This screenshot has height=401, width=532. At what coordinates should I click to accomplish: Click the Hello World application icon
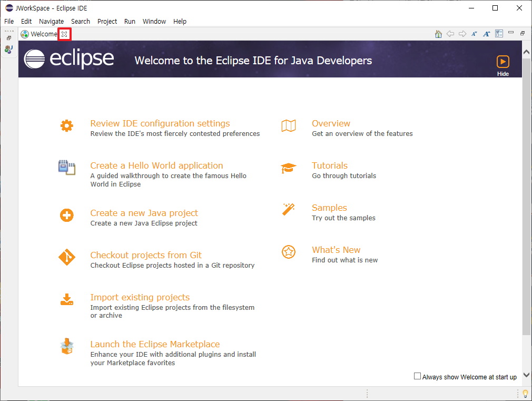67,168
